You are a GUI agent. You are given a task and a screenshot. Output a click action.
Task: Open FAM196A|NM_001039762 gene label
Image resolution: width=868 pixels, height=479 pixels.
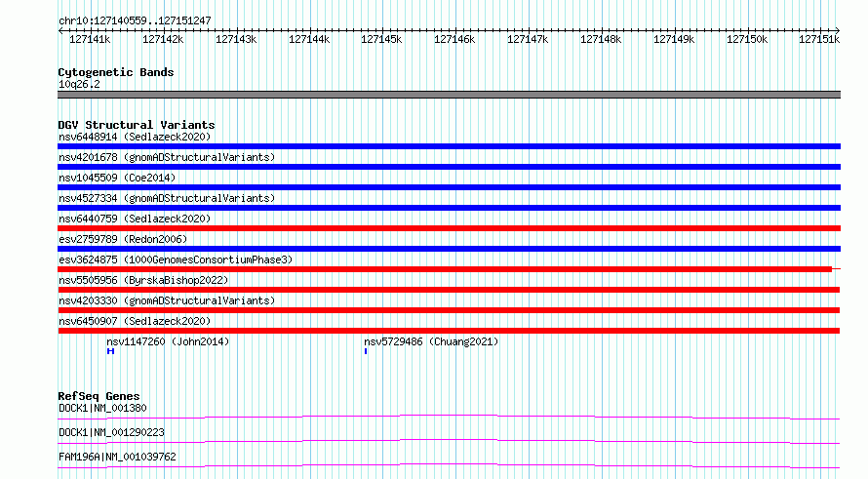point(117,457)
